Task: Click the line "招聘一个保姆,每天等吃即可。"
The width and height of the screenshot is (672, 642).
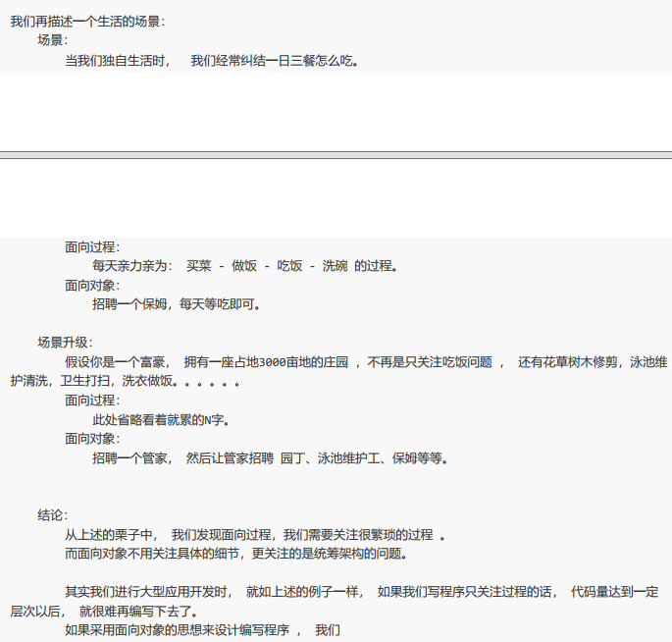Action: [x=177, y=304]
